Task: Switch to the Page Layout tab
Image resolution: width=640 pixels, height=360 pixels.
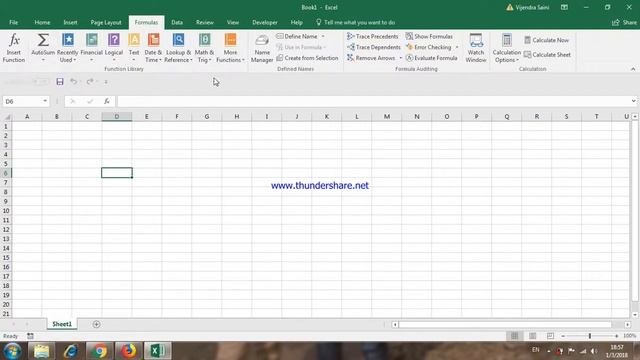Action: coord(106,22)
